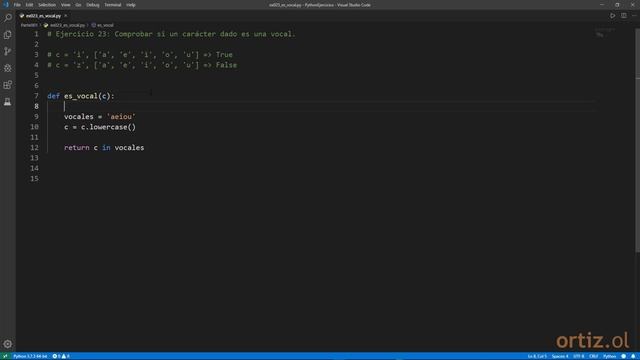Open the Extensions view
Viewport: 640px width, 360px height.
coord(8,85)
